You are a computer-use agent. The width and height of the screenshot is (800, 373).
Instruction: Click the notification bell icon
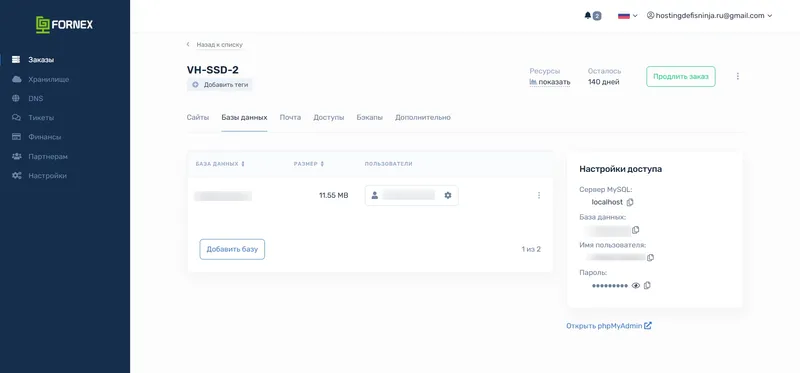tap(587, 16)
